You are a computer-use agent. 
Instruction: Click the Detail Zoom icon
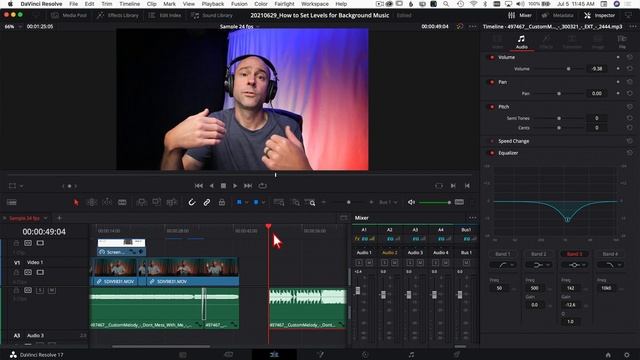click(x=295, y=202)
